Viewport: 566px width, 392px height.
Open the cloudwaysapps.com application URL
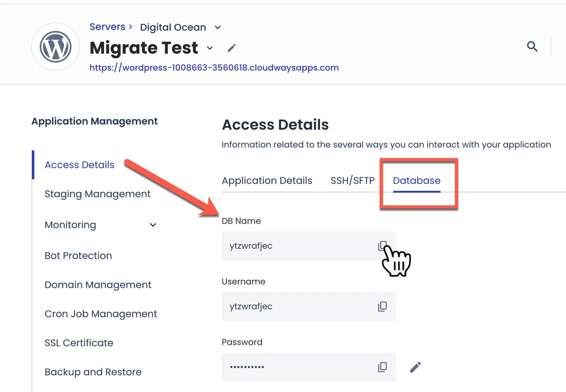(x=214, y=68)
